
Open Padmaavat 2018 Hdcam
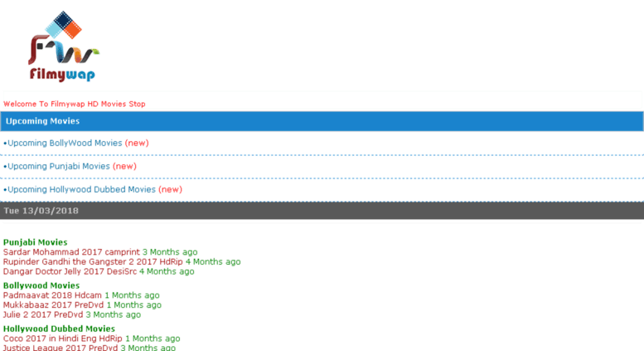(x=52, y=295)
